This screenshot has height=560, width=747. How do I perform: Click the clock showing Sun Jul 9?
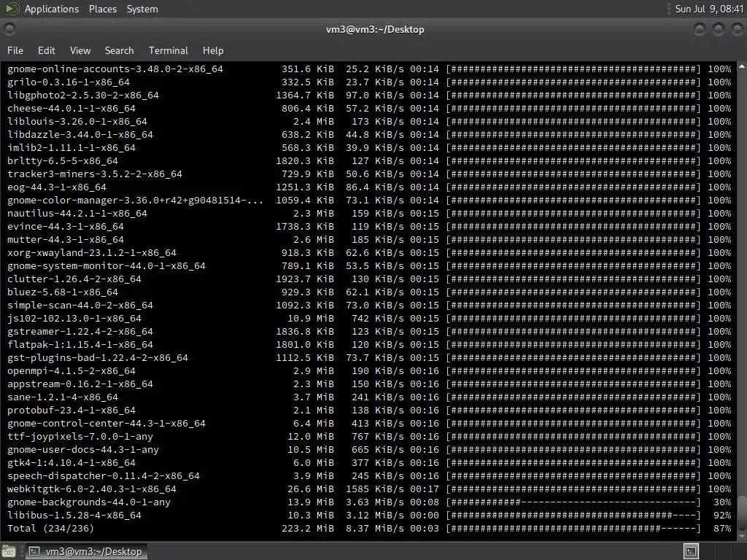pos(709,9)
